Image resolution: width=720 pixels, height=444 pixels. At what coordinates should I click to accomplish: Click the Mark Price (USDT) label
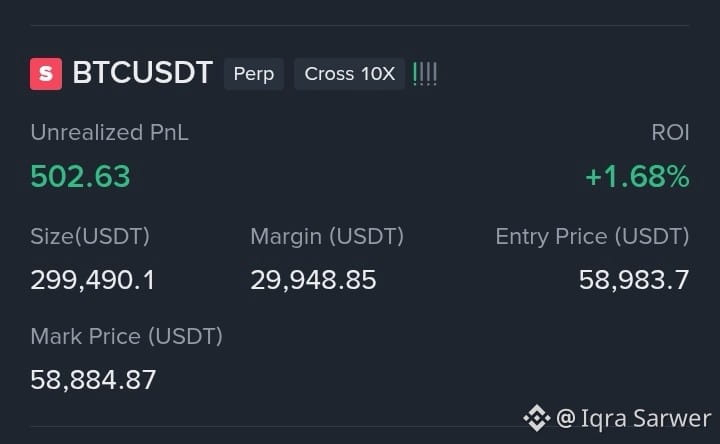(126, 337)
